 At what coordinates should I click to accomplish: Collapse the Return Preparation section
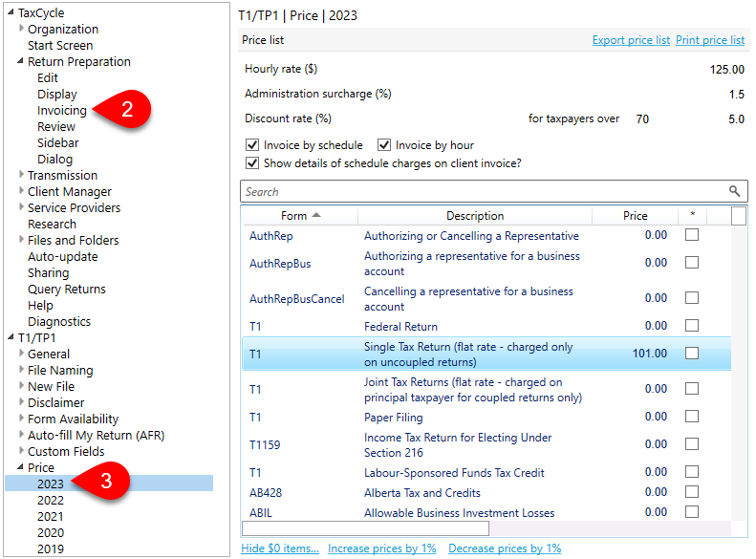tap(21, 62)
